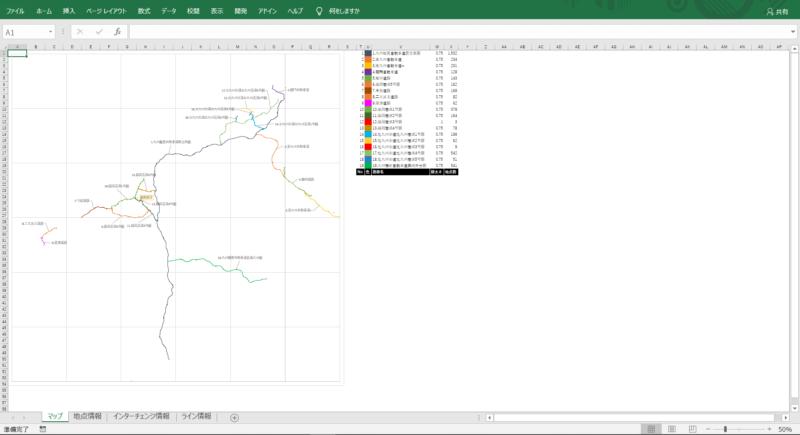This screenshot has height=435, width=800.
Task: Click the lightbulb tell-me icon
Action: pos(319,11)
